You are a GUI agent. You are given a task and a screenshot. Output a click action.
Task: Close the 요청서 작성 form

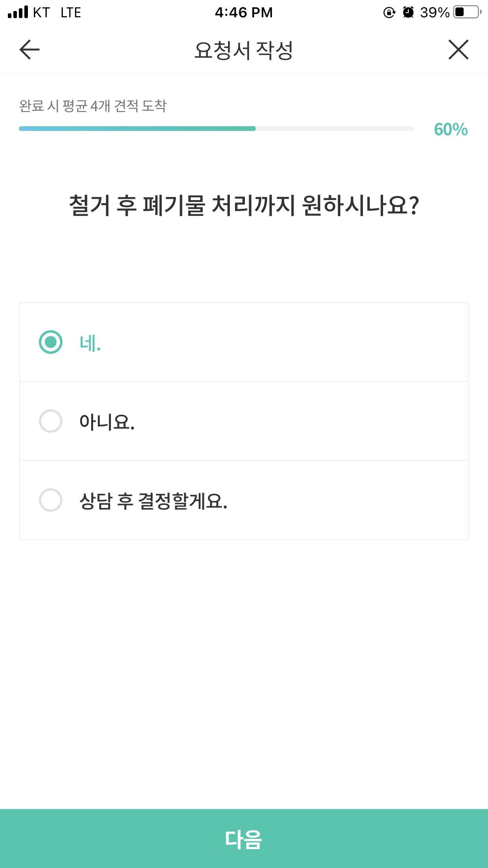pos(458,50)
